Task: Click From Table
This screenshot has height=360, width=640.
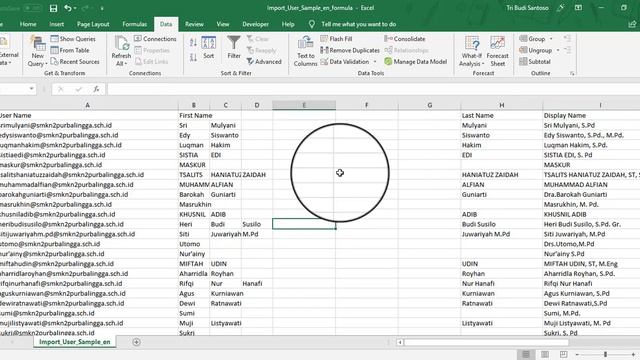Action: 70,50
